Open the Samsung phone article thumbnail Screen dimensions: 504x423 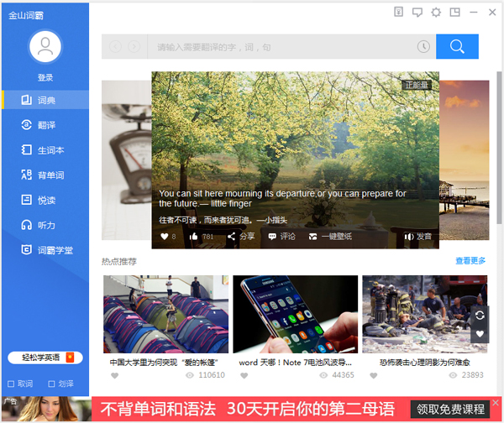click(x=296, y=314)
